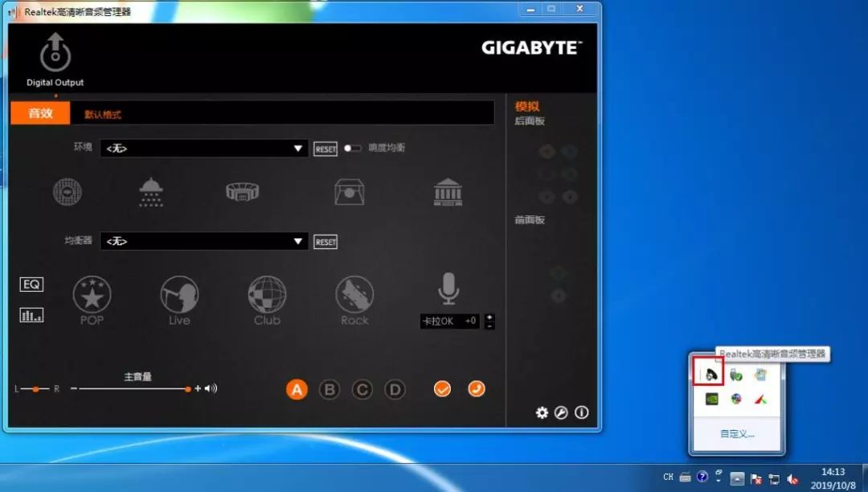Click the on-screen keyboard taskbar icon
Screen dimensions: 868x492
[686, 477]
